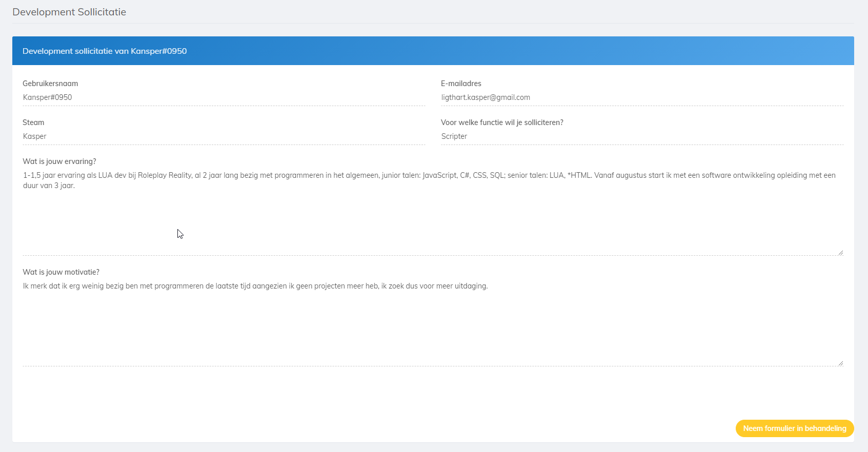
Task: Grab the resize handle of motivation textarea
Action: pos(840,363)
